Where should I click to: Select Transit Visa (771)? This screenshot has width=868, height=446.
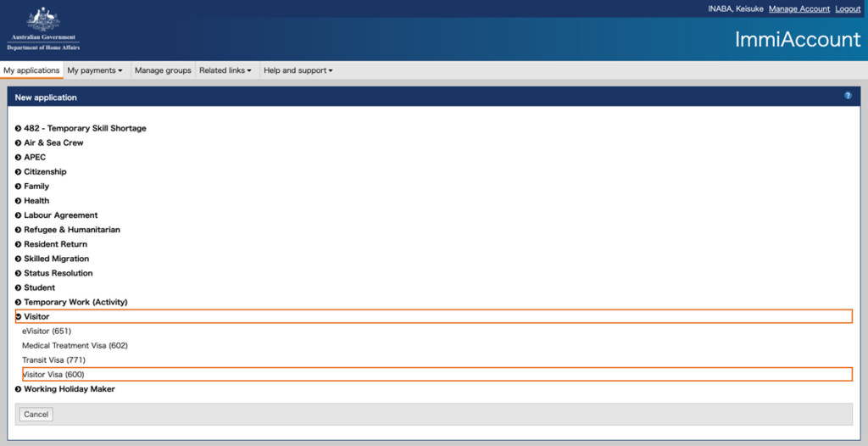tap(53, 360)
